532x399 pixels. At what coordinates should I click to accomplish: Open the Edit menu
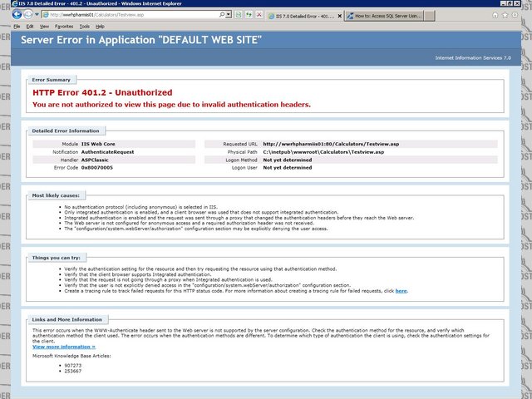pos(30,27)
